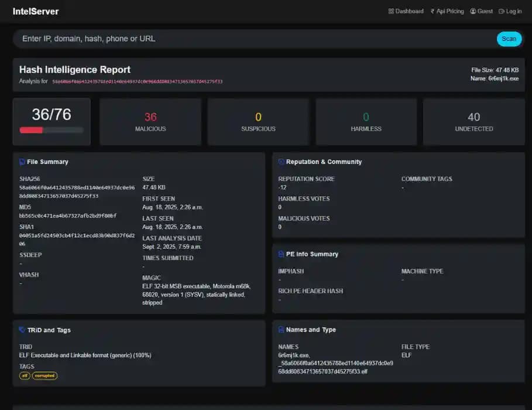Click the Log in arrow icon
The height and width of the screenshot is (410, 532).
(500, 11)
